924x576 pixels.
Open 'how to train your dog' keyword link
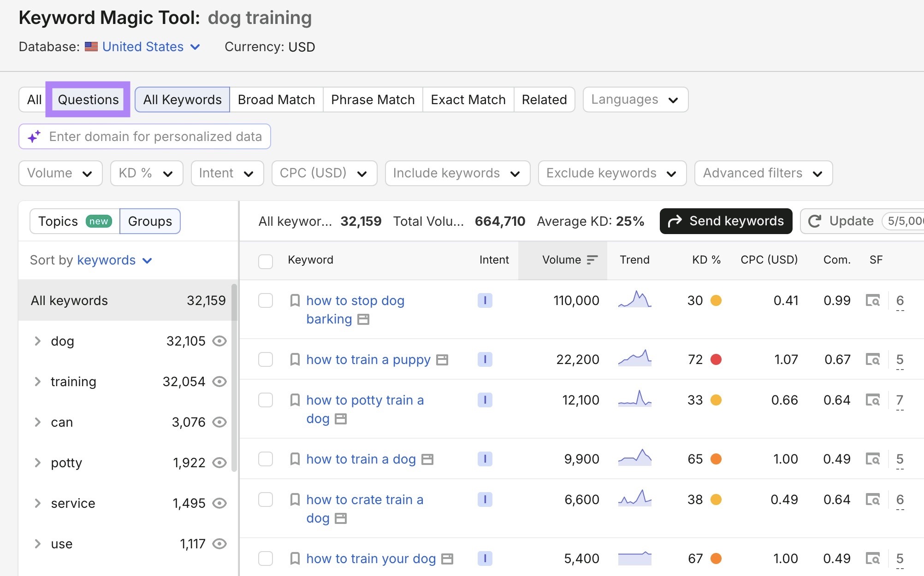tap(371, 558)
